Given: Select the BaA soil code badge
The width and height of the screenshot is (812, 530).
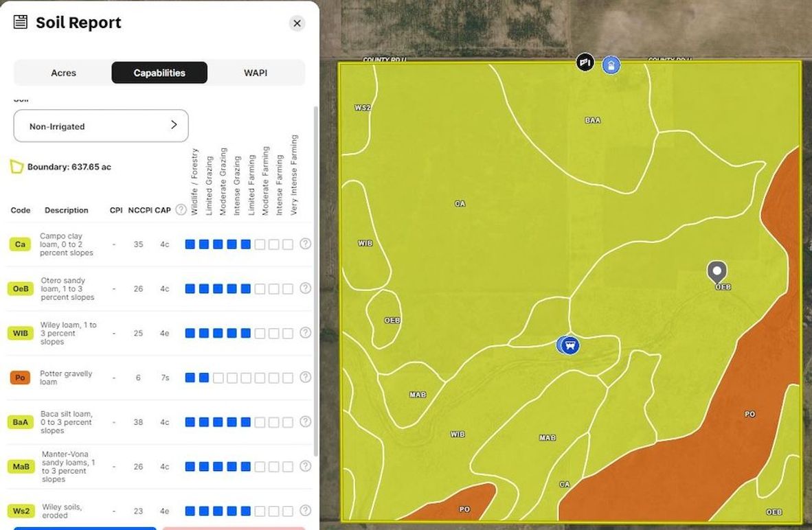Looking at the screenshot, I should click(x=20, y=422).
